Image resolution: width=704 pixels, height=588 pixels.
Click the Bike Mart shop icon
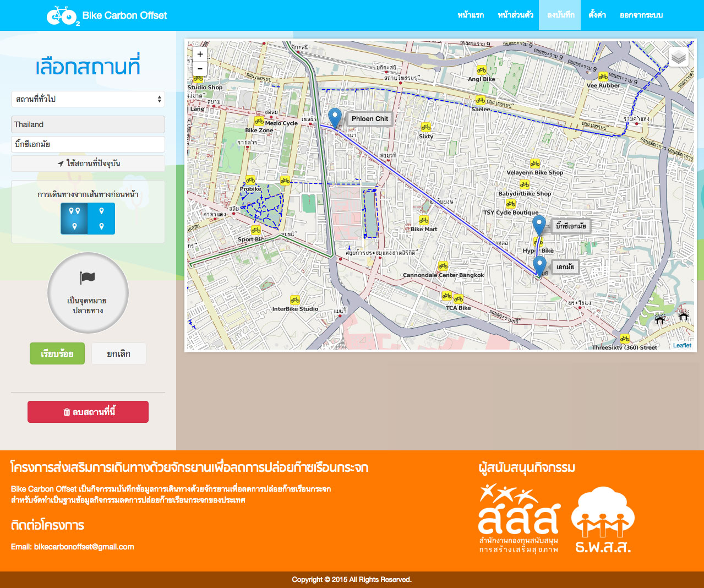[x=423, y=221]
